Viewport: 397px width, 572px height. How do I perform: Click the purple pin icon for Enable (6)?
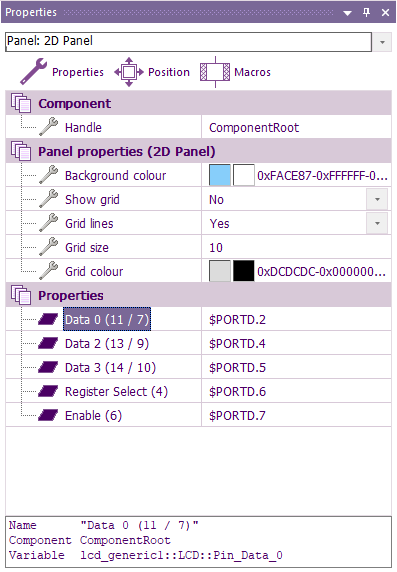point(48,415)
